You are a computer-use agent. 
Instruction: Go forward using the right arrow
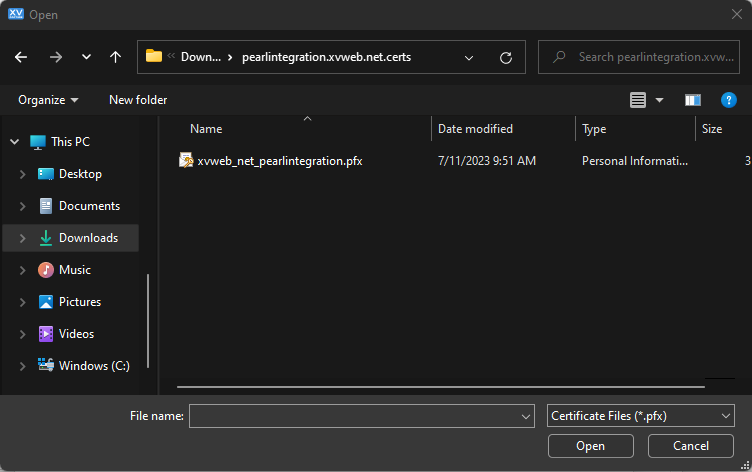point(56,58)
